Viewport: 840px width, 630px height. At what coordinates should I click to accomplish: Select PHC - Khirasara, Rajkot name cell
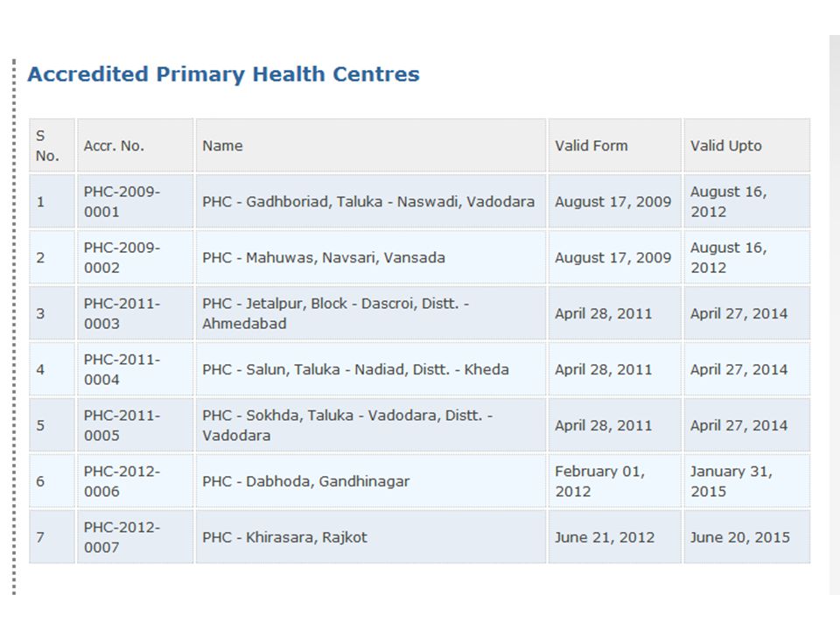(x=371, y=537)
